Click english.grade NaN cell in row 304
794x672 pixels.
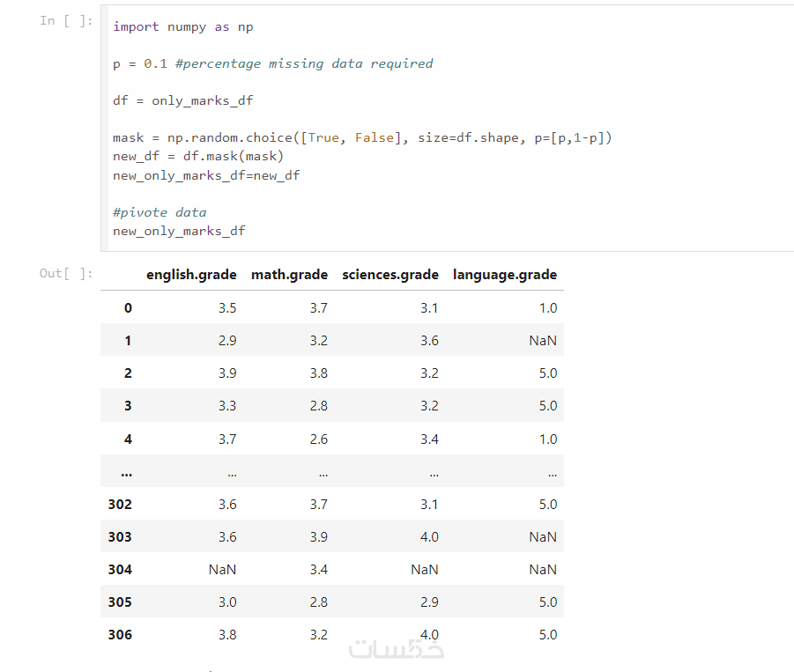pos(222,570)
